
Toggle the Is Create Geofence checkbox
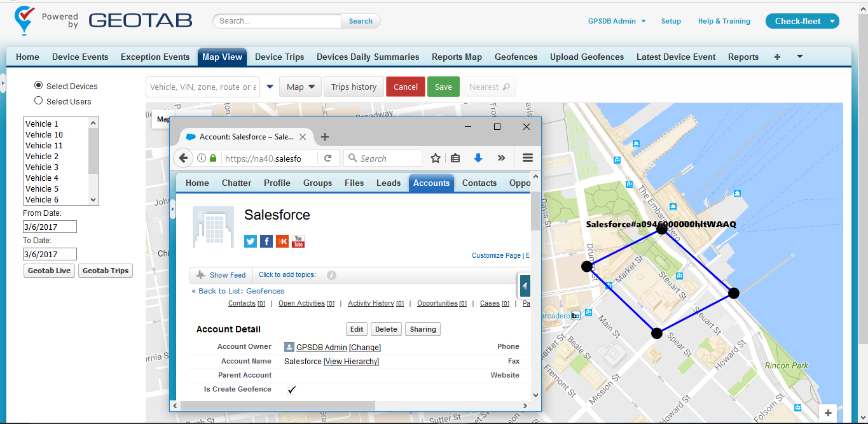[x=291, y=389]
